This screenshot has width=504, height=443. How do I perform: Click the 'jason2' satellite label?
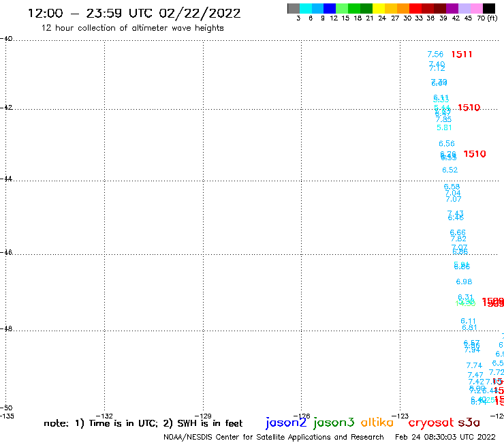tap(286, 423)
